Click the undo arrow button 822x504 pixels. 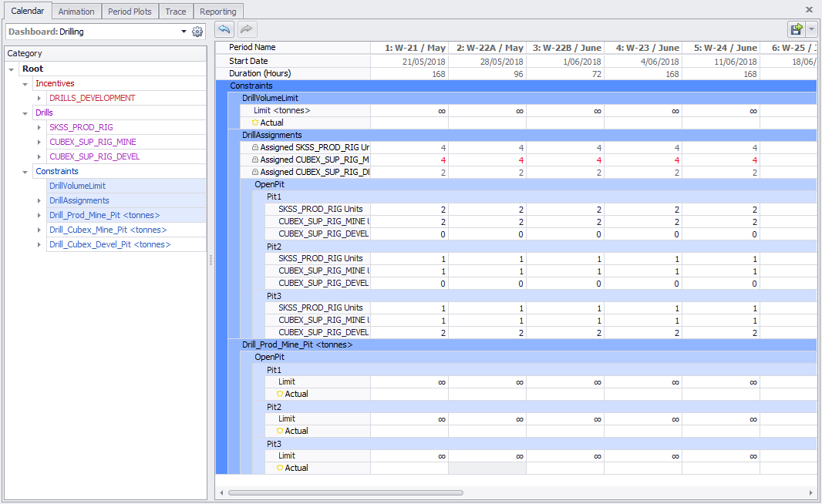click(224, 29)
